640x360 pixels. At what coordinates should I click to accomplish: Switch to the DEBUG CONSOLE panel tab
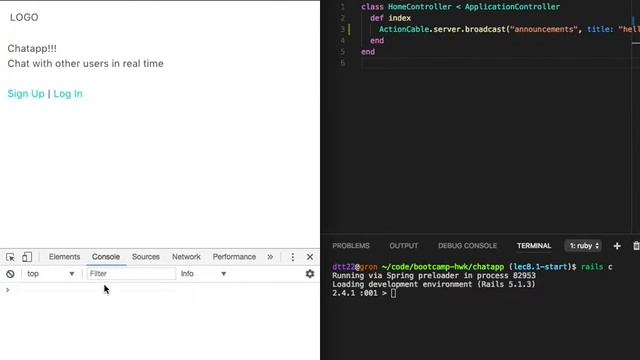467,246
